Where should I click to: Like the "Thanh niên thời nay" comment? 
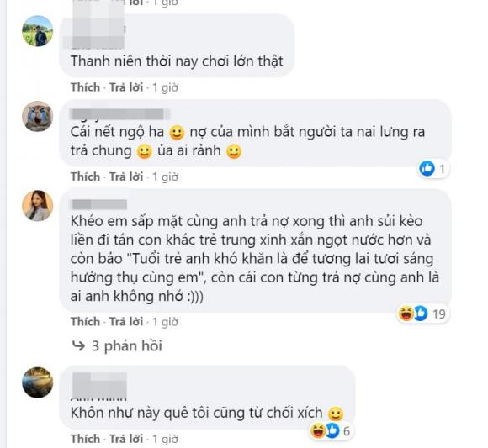[x=85, y=87]
